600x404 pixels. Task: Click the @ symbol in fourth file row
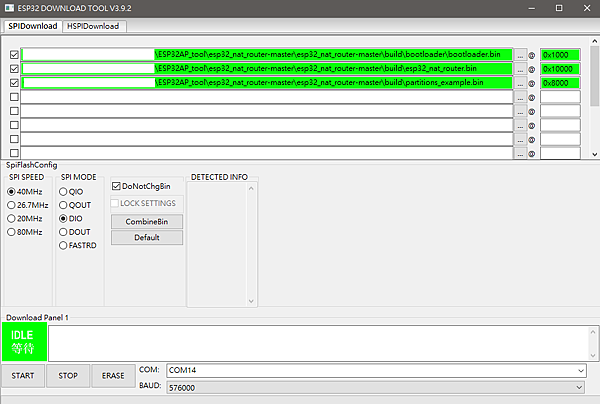[x=532, y=98]
